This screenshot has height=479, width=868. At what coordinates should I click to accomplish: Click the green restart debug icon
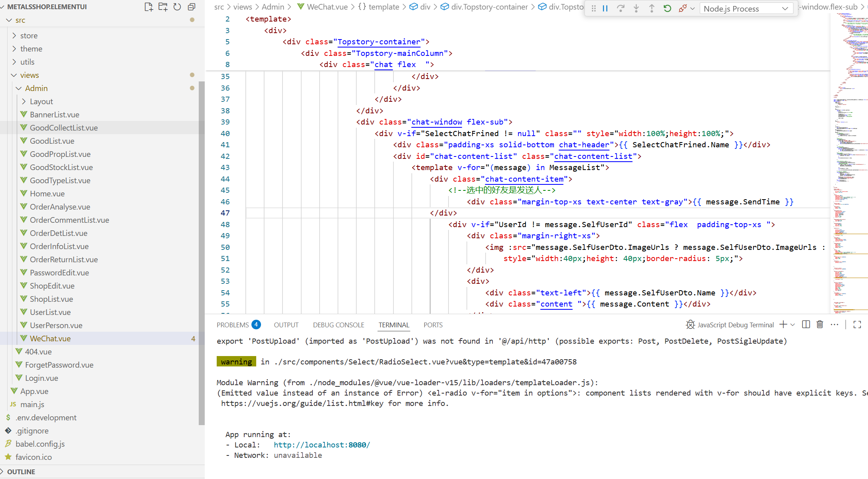coord(667,8)
